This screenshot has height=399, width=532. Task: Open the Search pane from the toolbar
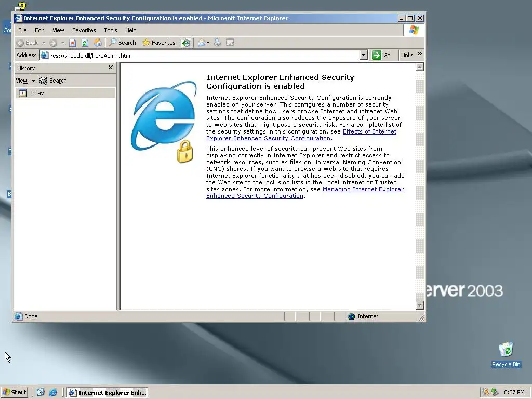pyautogui.click(x=122, y=43)
